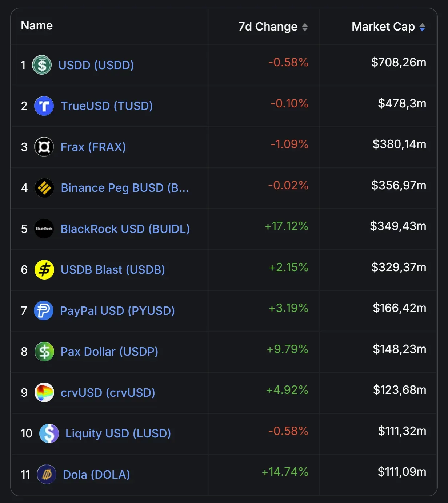Open the Dola (DOLA) link
Image resolution: width=448 pixels, height=503 pixels.
(x=96, y=475)
